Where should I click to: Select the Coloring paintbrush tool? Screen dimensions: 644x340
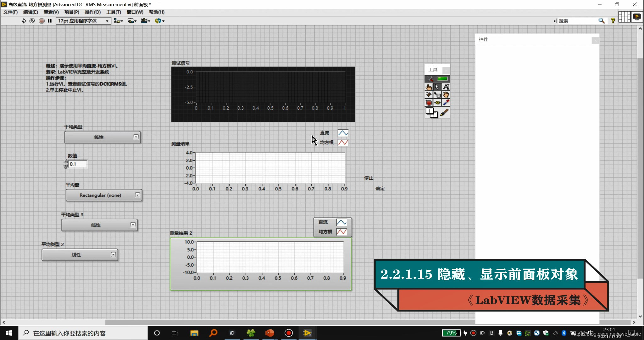[x=444, y=113]
